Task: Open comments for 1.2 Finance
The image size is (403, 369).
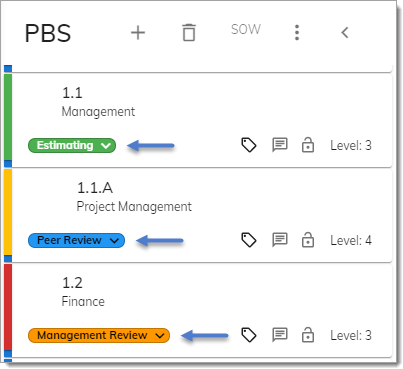Action: click(280, 335)
